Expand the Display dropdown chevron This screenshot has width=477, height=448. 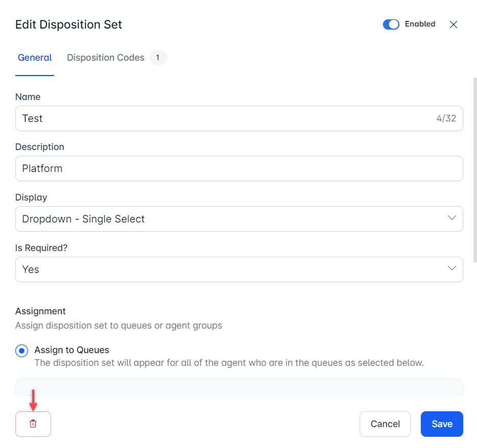pos(451,218)
